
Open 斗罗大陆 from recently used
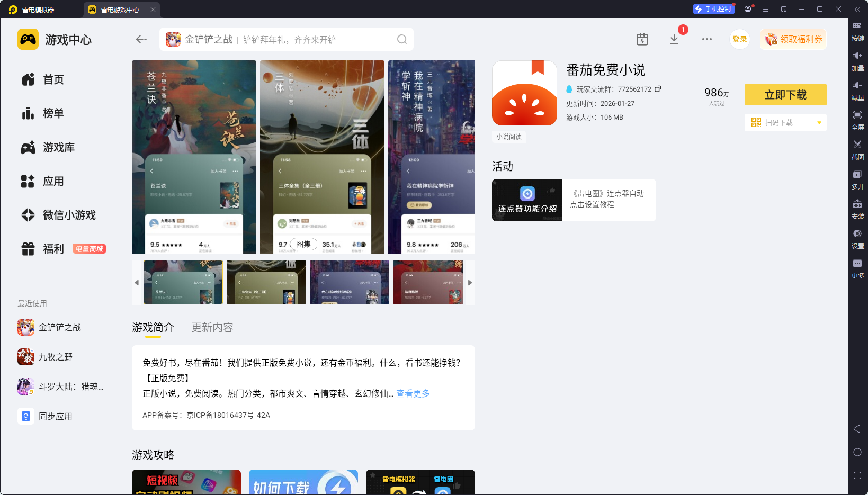tap(60, 386)
